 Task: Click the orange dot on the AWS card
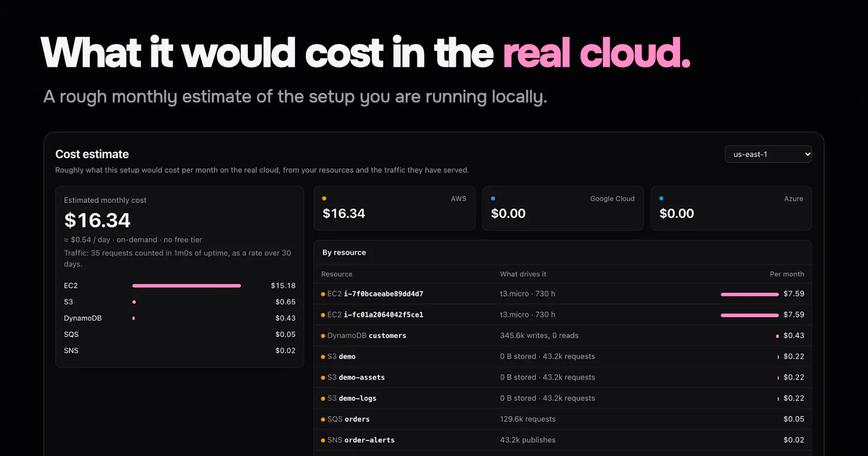pos(324,199)
